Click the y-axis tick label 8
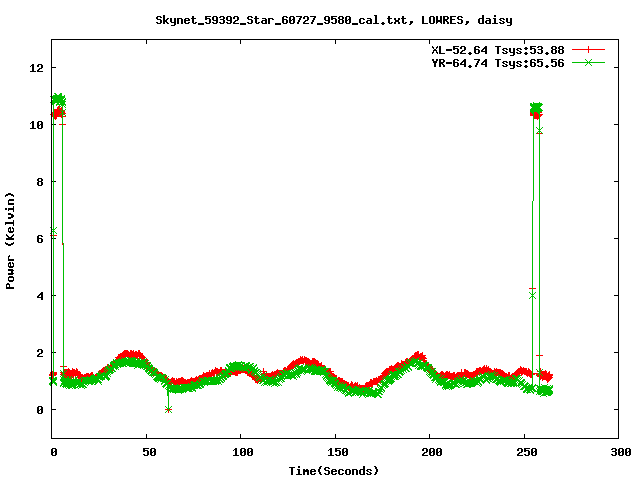This screenshot has width=640, height=480. (40, 182)
